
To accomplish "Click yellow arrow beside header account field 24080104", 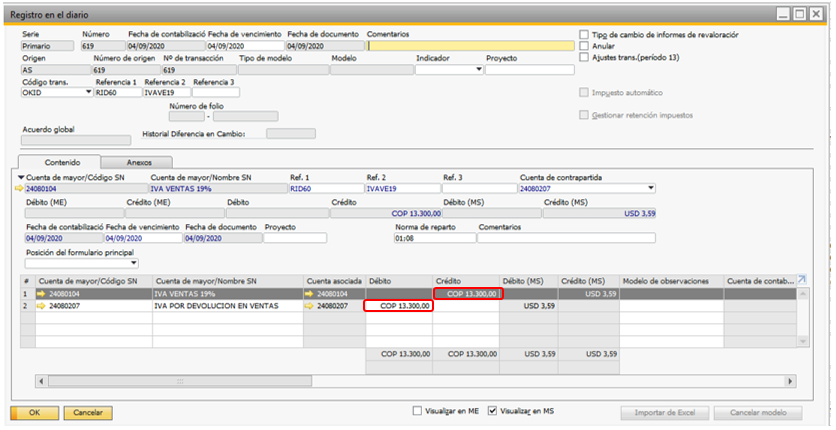I will point(20,188).
